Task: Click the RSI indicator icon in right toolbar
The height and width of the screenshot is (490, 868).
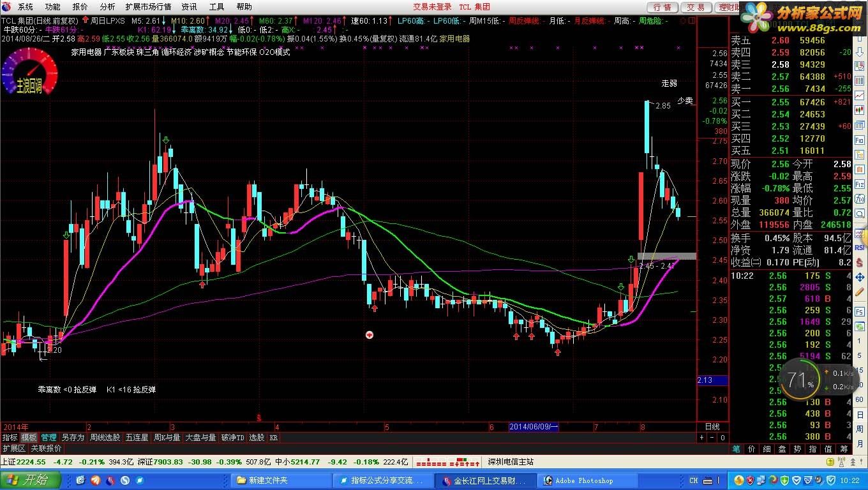Action: (860, 248)
